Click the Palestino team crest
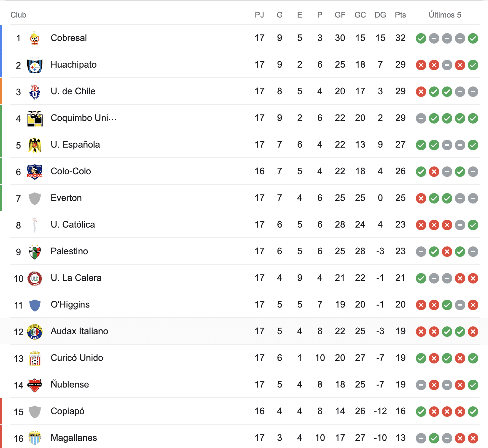 pyautogui.click(x=35, y=251)
